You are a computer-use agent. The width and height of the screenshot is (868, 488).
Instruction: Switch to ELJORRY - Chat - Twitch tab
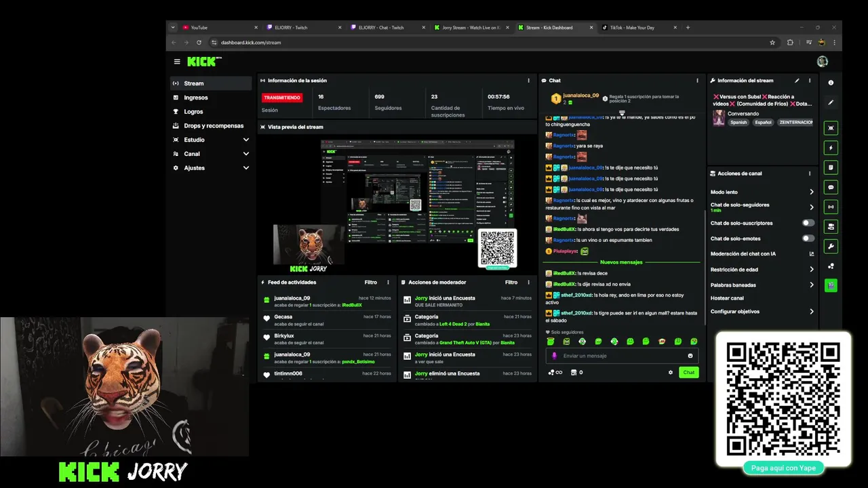[387, 28]
